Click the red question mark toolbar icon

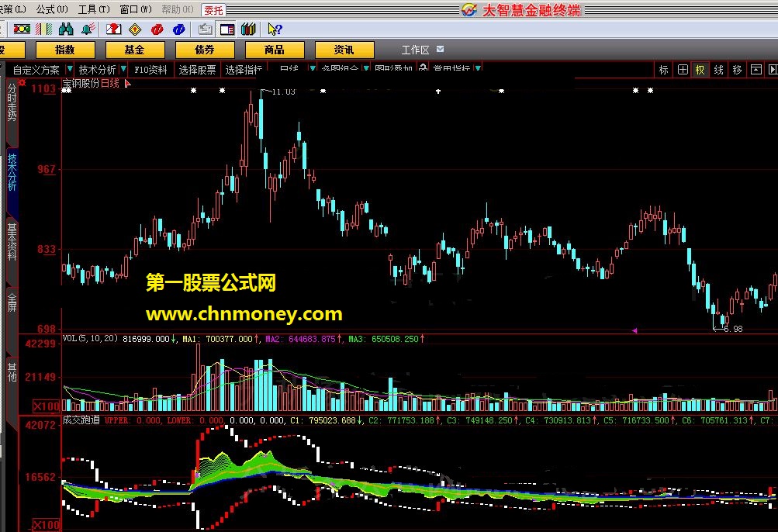pos(113,29)
